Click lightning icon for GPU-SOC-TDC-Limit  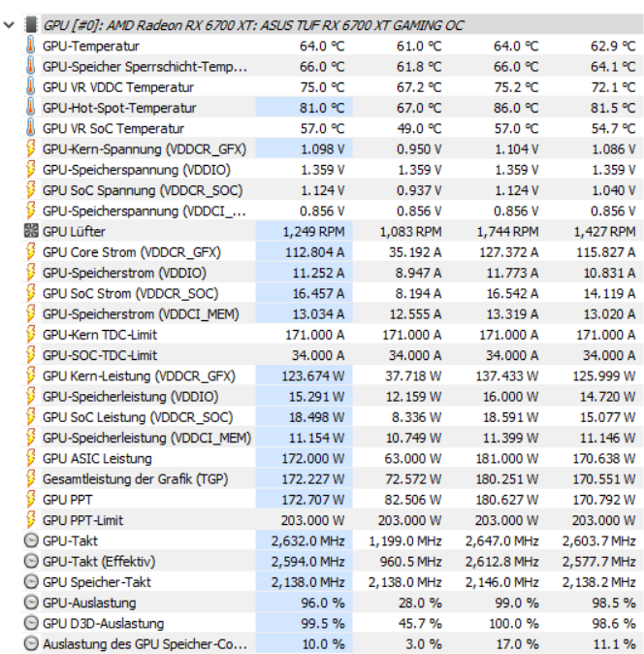pos(30,355)
